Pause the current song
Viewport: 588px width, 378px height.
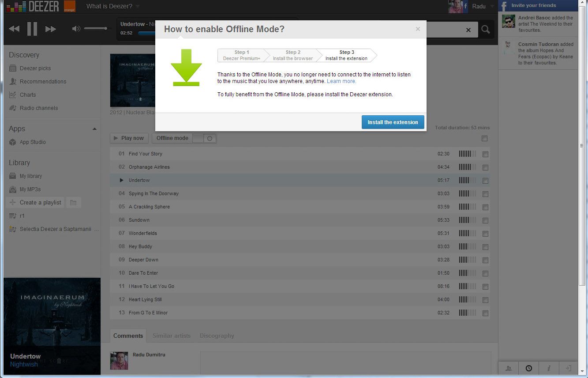click(32, 29)
